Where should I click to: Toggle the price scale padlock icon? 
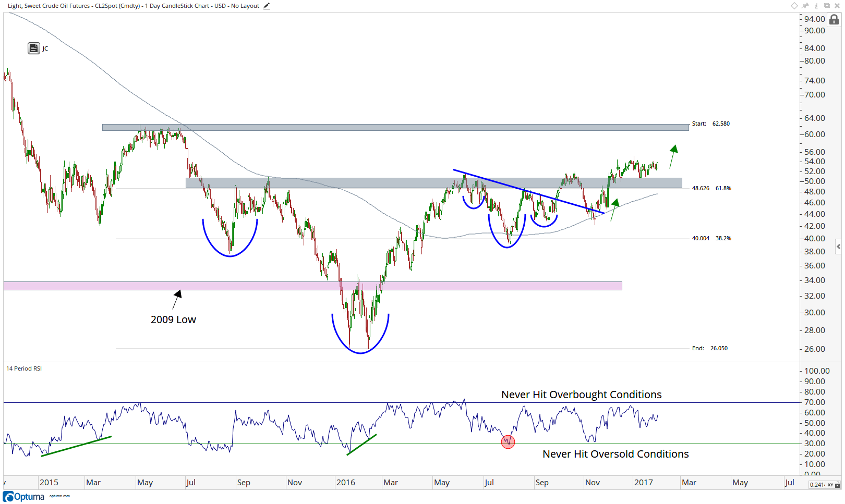834,20
